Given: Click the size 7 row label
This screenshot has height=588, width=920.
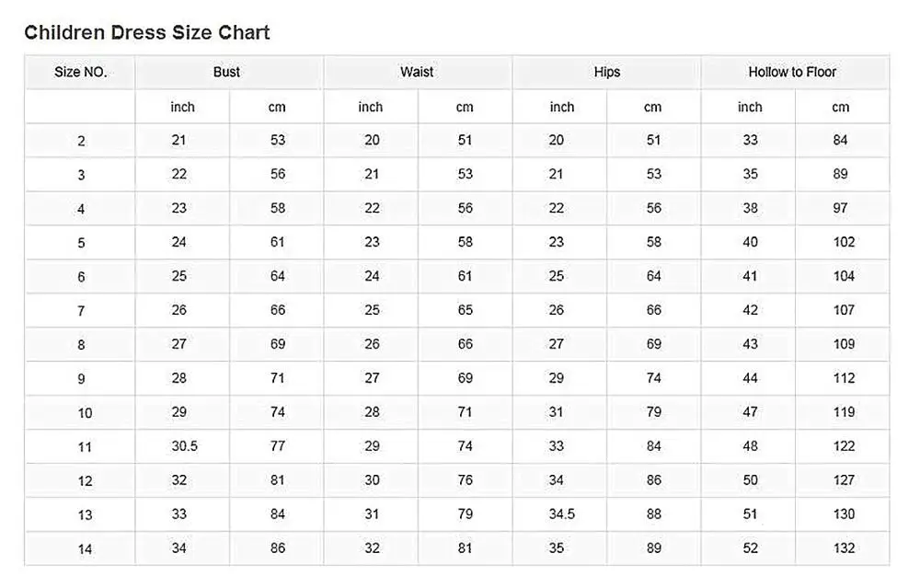Looking at the screenshot, I should point(82,311).
